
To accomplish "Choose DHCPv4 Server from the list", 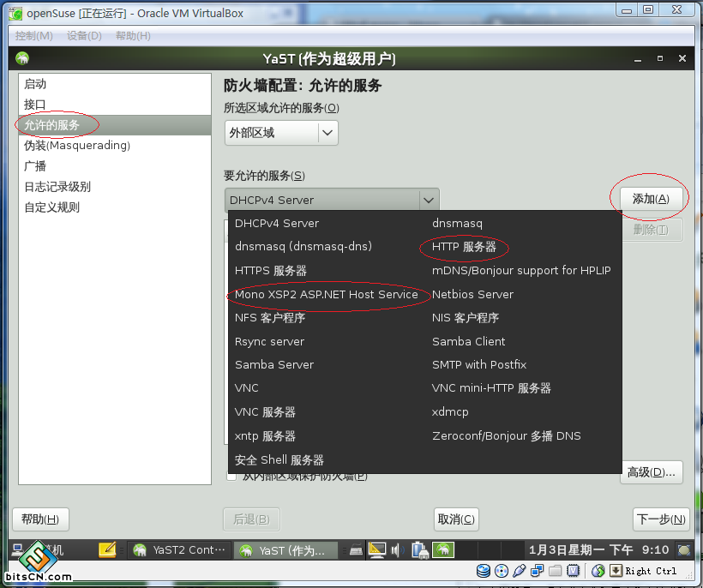I will point(277,223).
